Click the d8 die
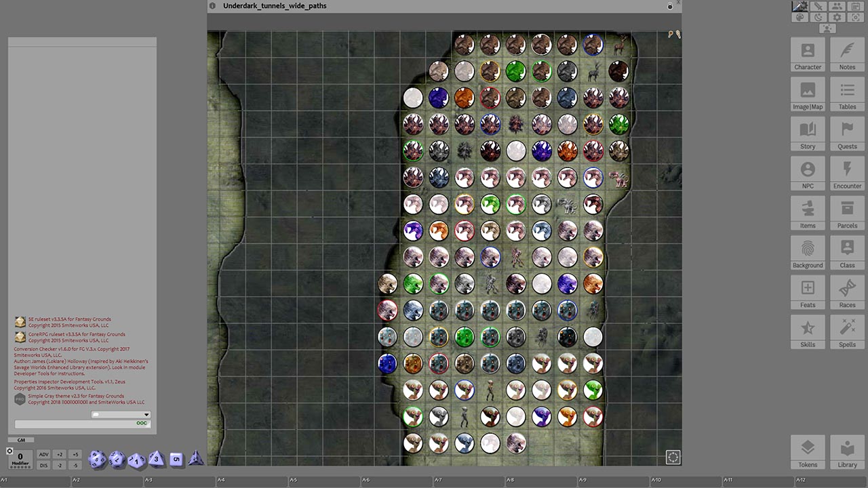Image resolution: width=868 pixels, height=488 pixels. (156, 459)
